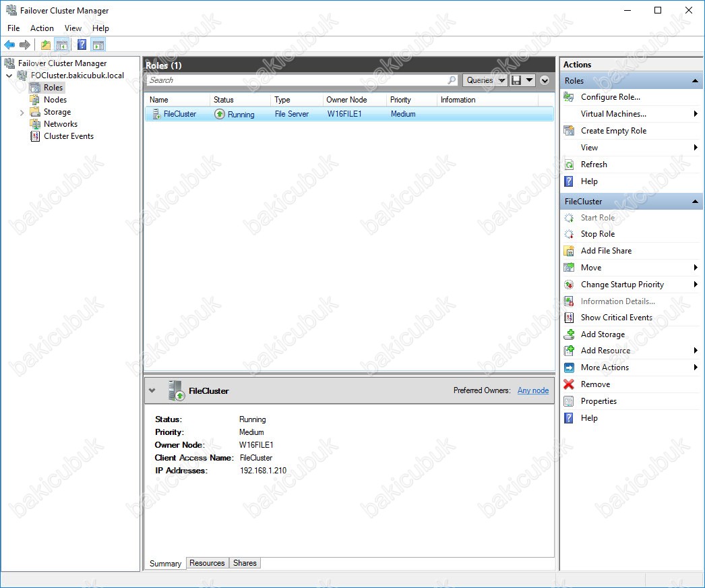Select the FileCluster role row
Viewport: 705px width, 588px height.
(x=349, y=114)
